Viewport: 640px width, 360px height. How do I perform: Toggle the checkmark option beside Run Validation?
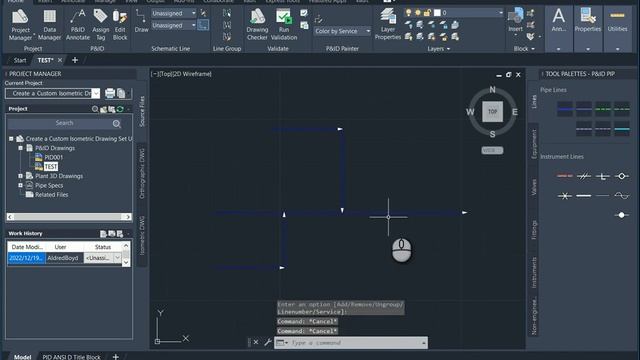pyautogui.click(x=304, y=13)
